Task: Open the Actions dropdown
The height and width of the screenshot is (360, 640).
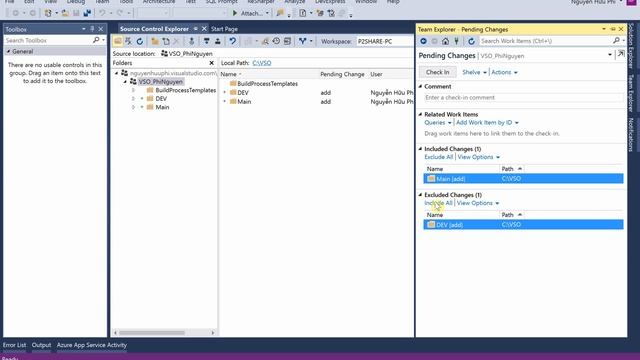Action: pos(504,72)
